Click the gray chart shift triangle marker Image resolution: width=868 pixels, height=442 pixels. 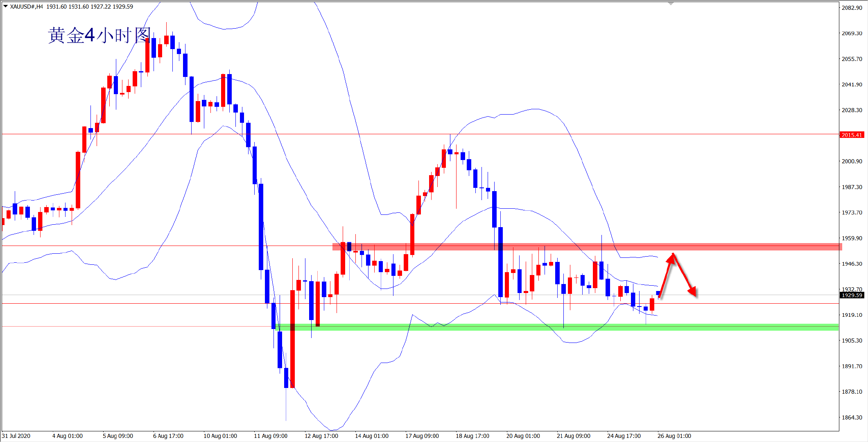click(x=671, y=4)
